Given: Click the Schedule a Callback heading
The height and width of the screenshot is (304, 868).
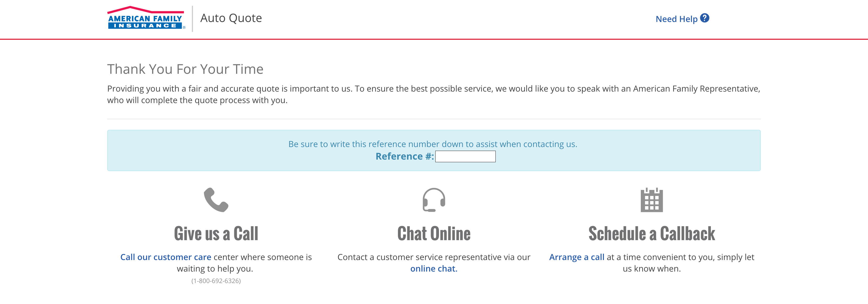Looking at the screenshot, I should pos(652,234).
